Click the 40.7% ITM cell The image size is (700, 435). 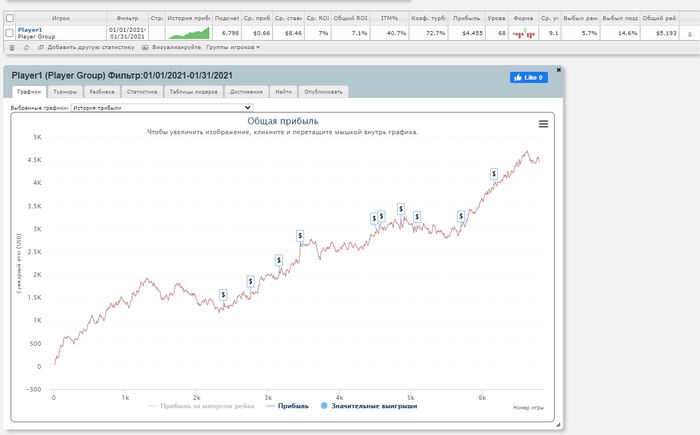pyautogui.click(x=389, y=33)
